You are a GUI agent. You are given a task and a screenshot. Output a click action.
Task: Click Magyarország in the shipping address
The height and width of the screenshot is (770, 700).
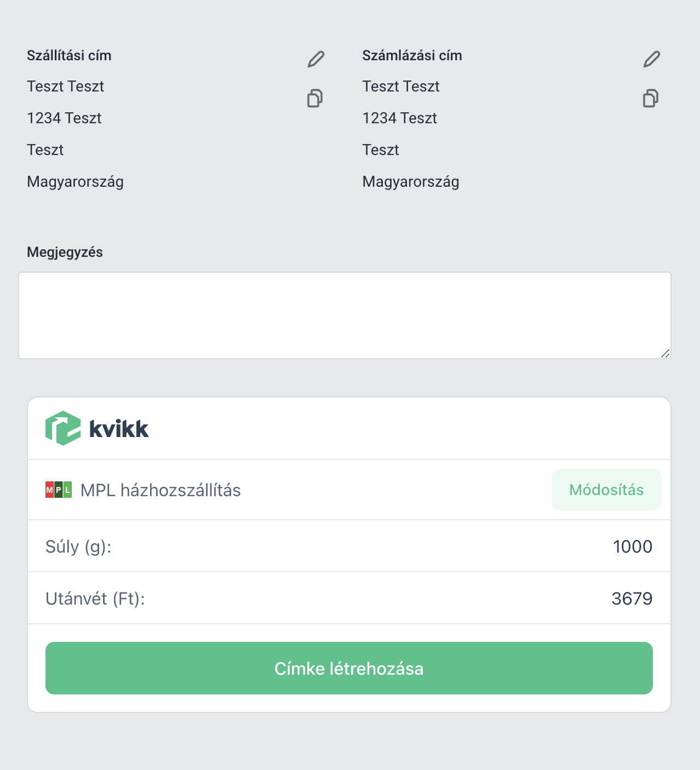click(x=75, y=182)
